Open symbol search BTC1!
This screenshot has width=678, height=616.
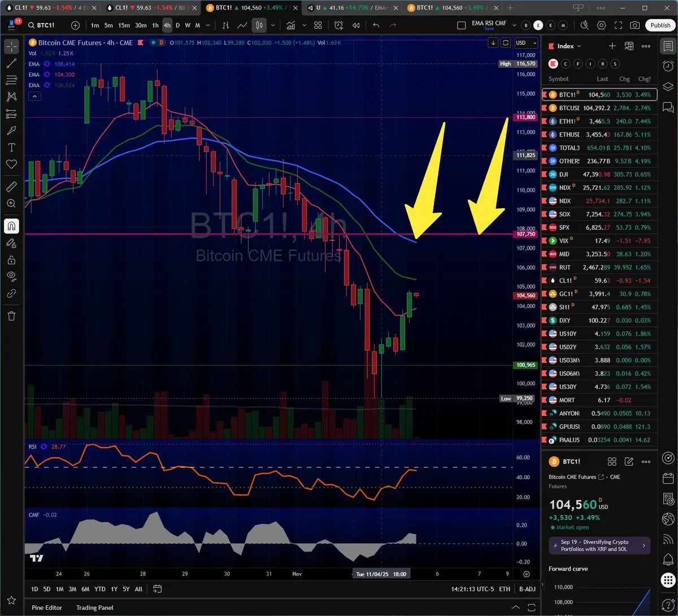coord(42,25)
